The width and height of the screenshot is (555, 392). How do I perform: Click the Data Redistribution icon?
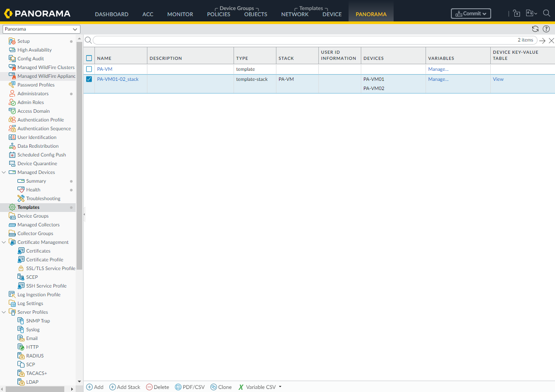[12, 146]
